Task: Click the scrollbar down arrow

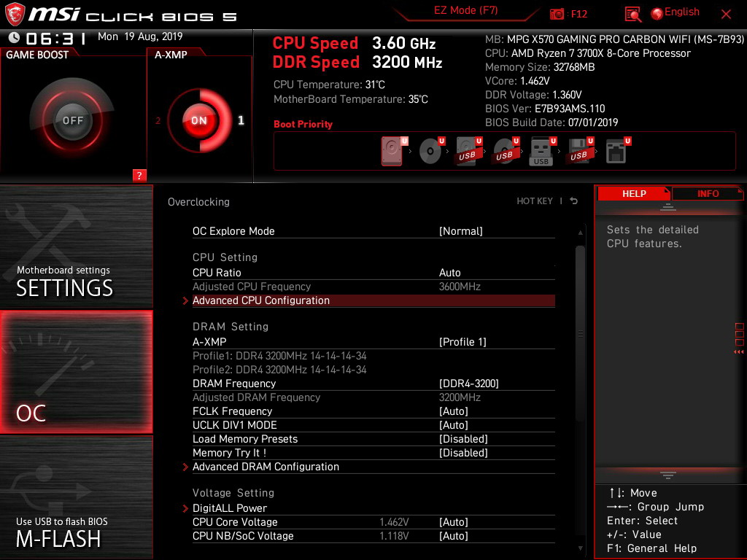Action: point(580,548)
